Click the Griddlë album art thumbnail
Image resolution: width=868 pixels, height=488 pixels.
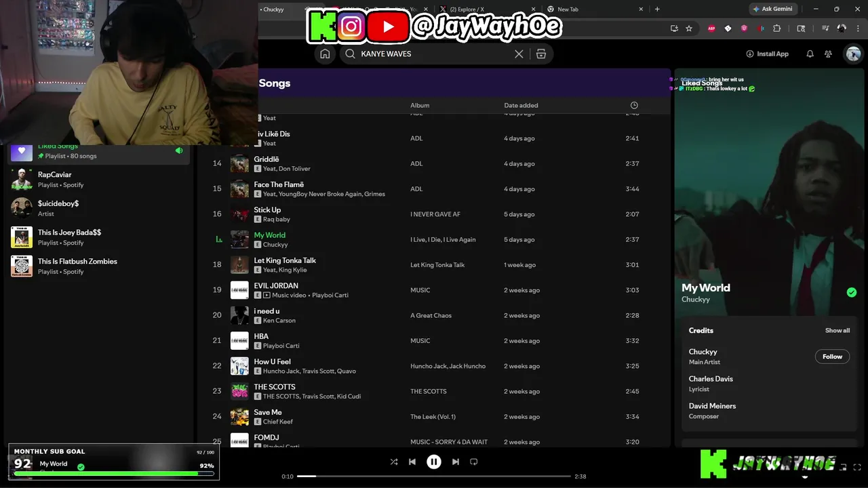[x=239, y=164]
